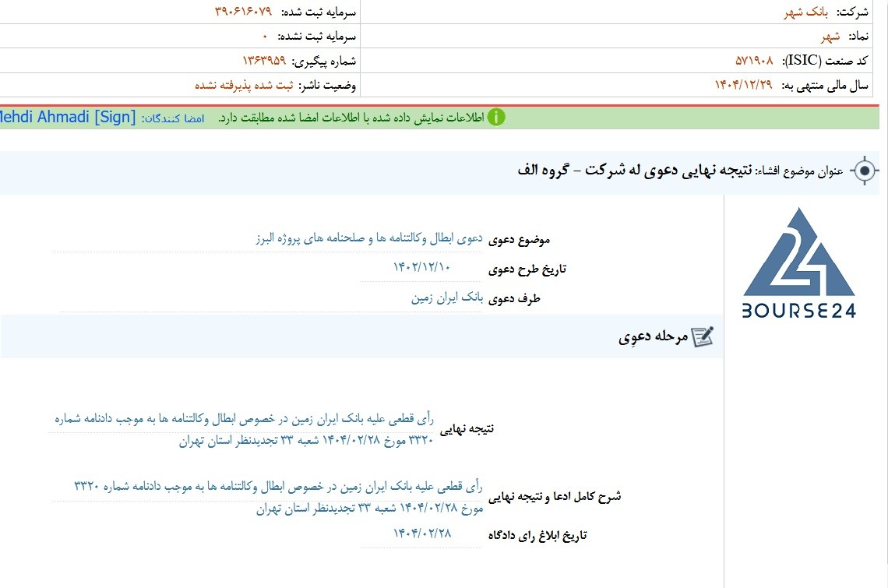This screenshot has height=588, width=888.
Task: Click the label طرف دعوی
Action: [514, 298]
